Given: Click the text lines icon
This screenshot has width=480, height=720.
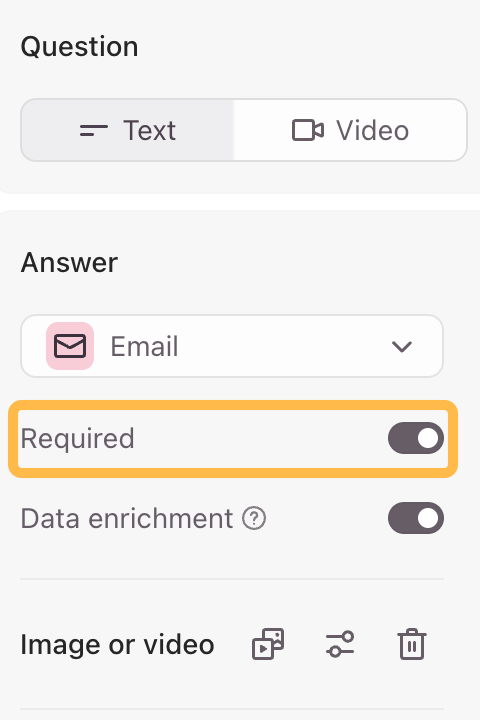Looking at the screenshot, I should tap(94, 130).
